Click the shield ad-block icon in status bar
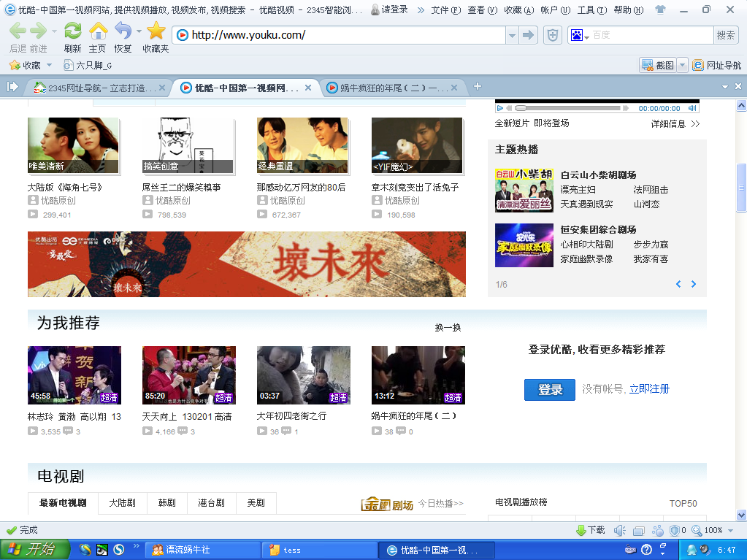This screenshot has width=747, height=560. (x=675, y=531)
